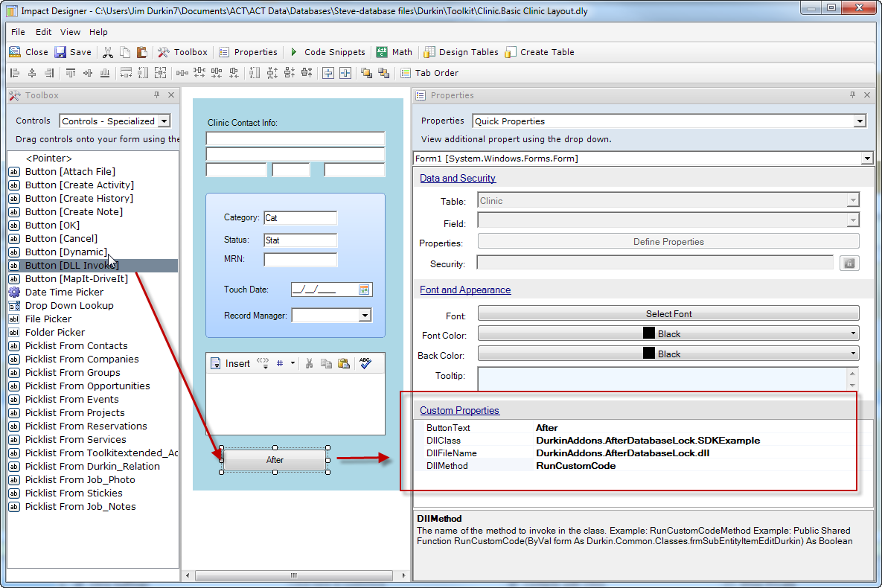This screenshot has width=882, height=588.
Task: Open Code Snippets from the toolbar
Action: point(327,52)
